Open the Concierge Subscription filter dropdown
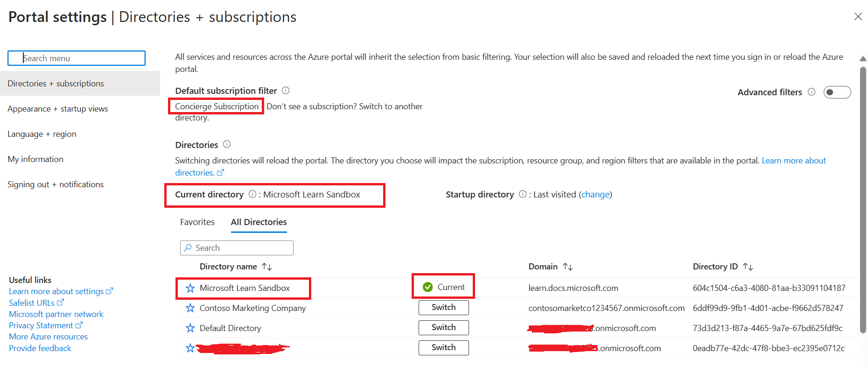This screenshot has height=367, width=868. pos(217,106)
